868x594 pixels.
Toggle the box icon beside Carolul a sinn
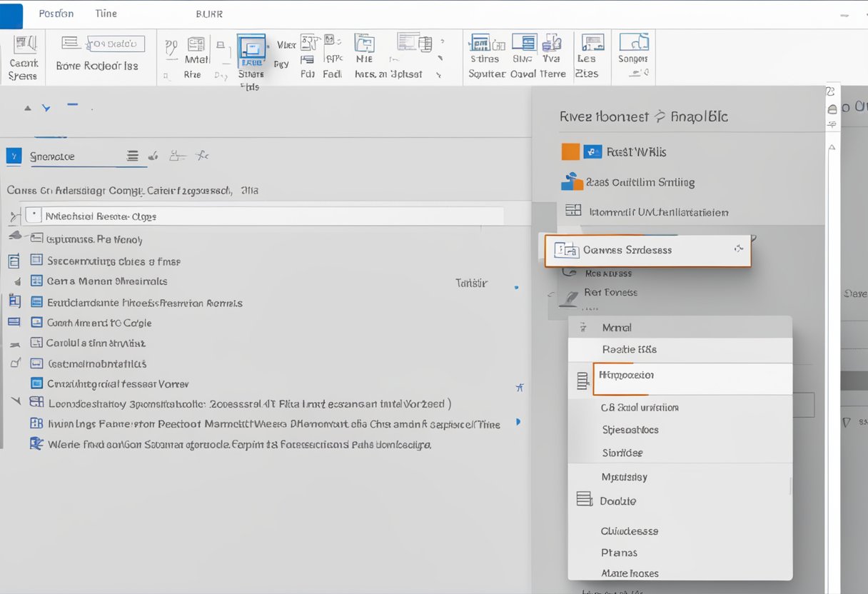coord(36,343)
